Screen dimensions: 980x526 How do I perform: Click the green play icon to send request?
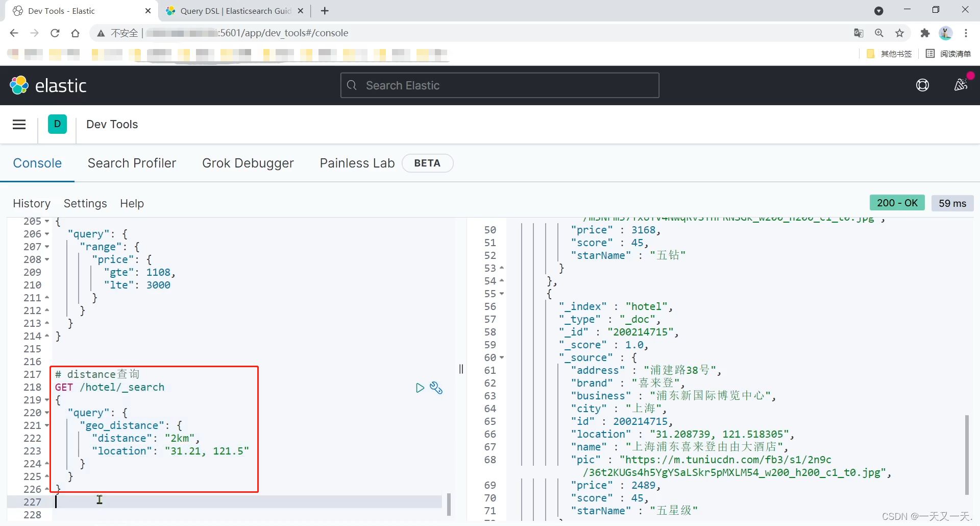click(420, 388)
